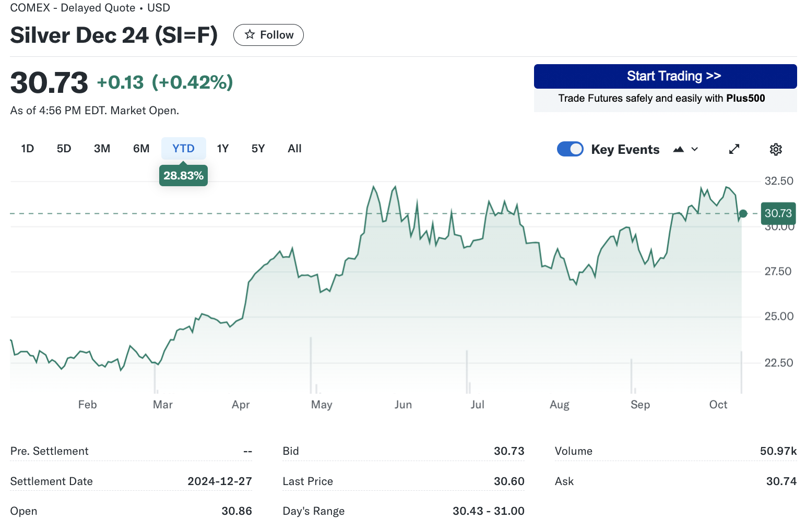Screen dimensions: 806x532
Task: Expand chart to full screen
Action: click(734, 149)
